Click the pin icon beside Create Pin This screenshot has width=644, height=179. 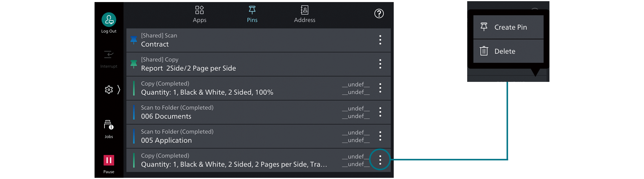click(x=484, y=27)
